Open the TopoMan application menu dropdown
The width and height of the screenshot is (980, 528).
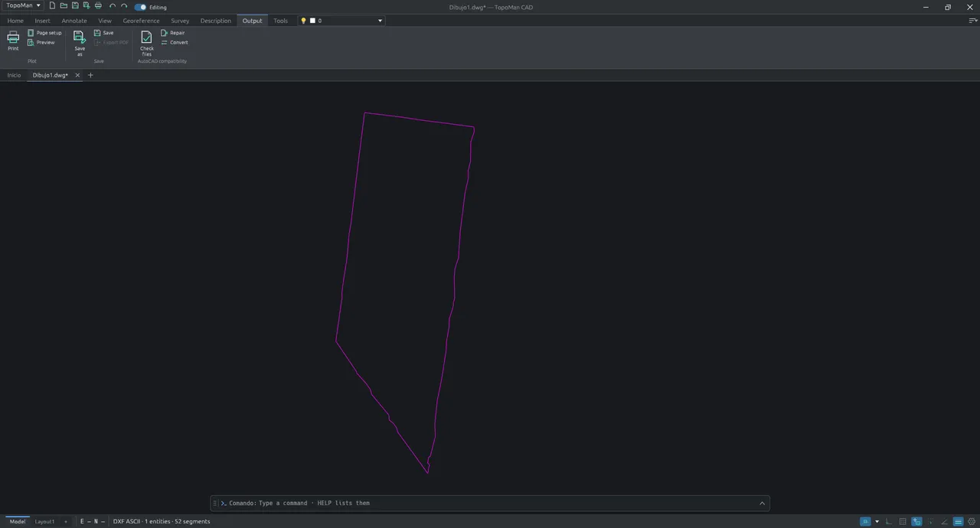click(x=23, y=5)
